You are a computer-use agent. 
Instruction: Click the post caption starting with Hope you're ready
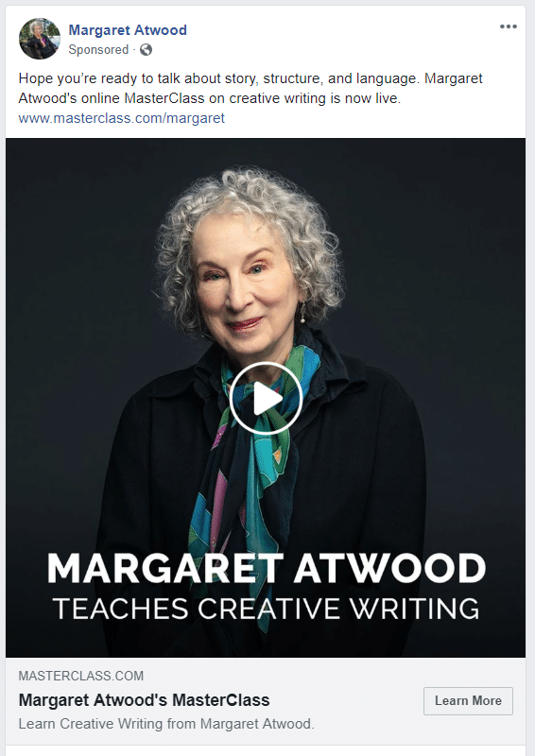coord(250,88)
